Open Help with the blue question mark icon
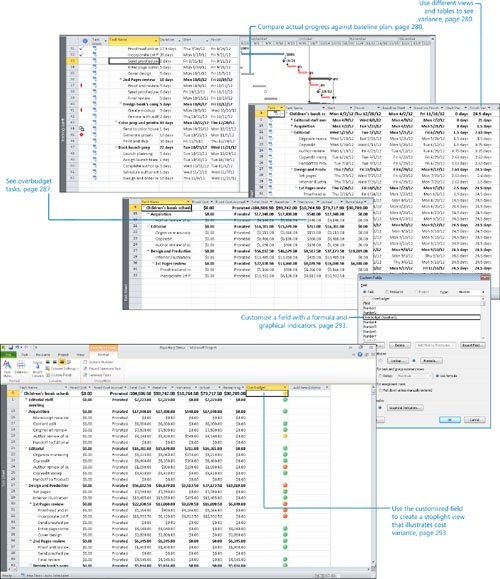Image resolution: width=500 pixels, height=579 pixels. [360, 354]
